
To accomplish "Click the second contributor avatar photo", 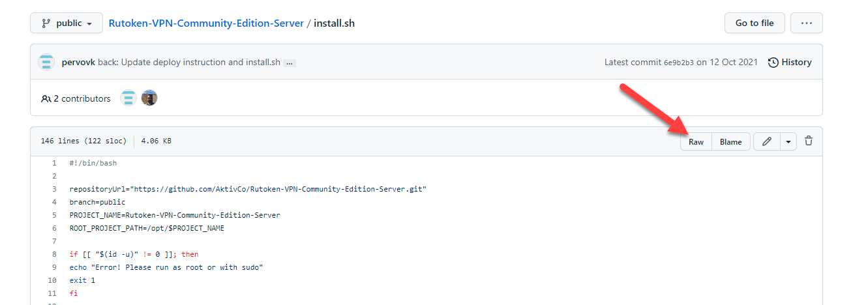I will point(149,98).
